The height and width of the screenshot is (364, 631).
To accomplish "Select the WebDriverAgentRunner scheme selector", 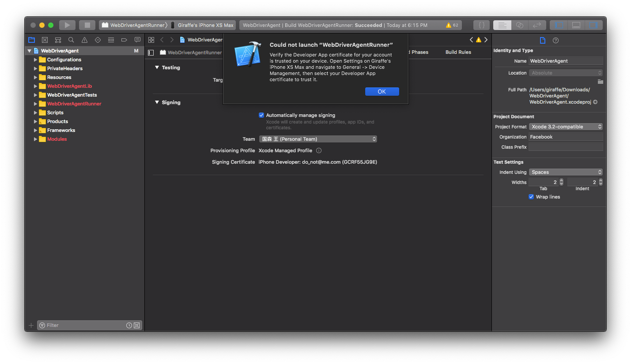I will click(133, 25).
